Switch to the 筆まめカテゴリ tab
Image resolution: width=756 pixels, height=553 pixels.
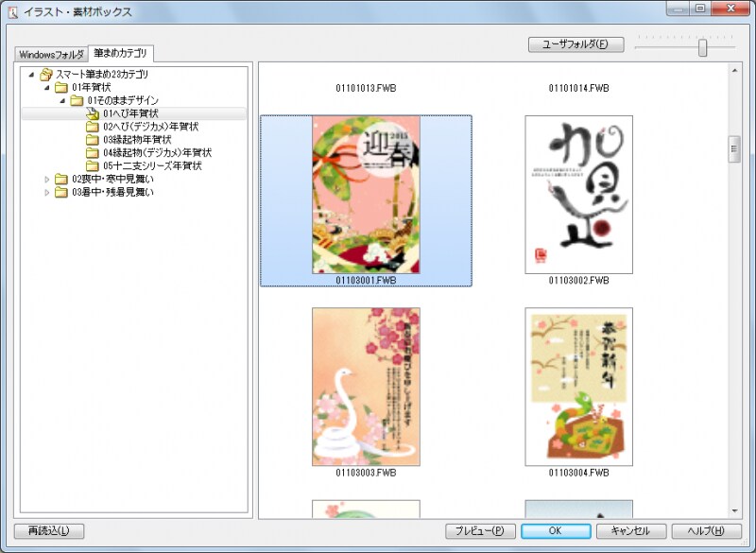tap(120, 53)
